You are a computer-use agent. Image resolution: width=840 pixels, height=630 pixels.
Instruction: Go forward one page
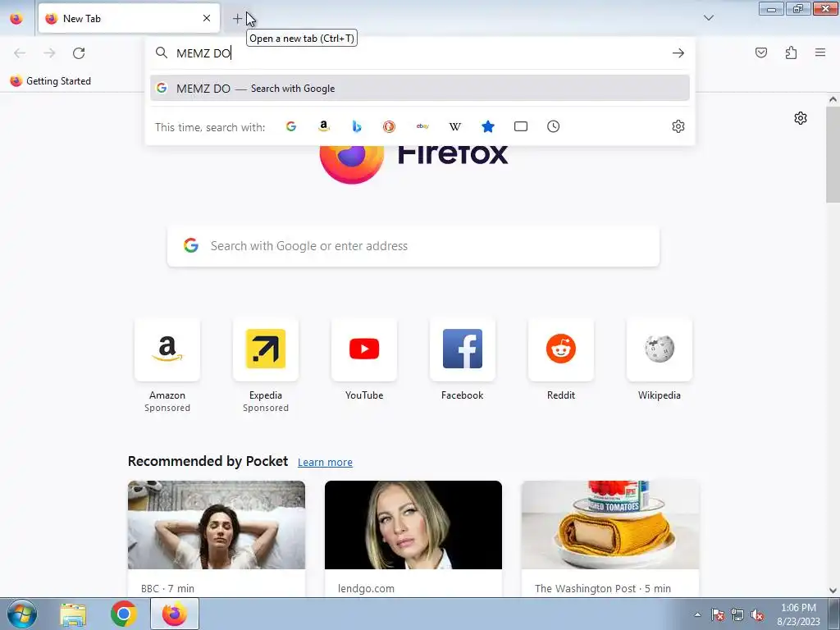[49, 53]
